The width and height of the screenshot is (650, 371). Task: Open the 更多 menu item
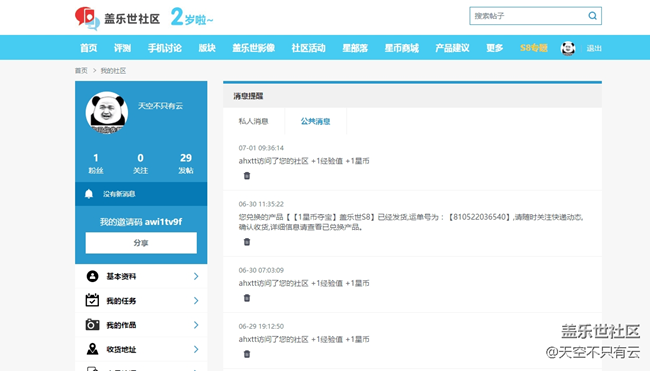click(495, 48)
